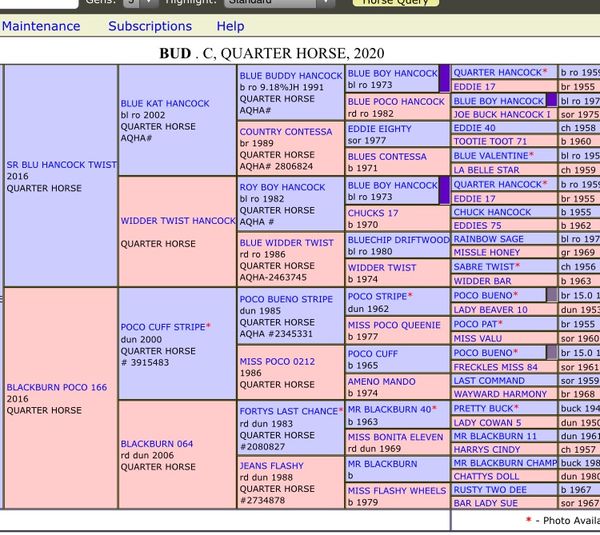
Task: Open BLUE WIDDER TWIST horse link
Action: click(287, 243)
